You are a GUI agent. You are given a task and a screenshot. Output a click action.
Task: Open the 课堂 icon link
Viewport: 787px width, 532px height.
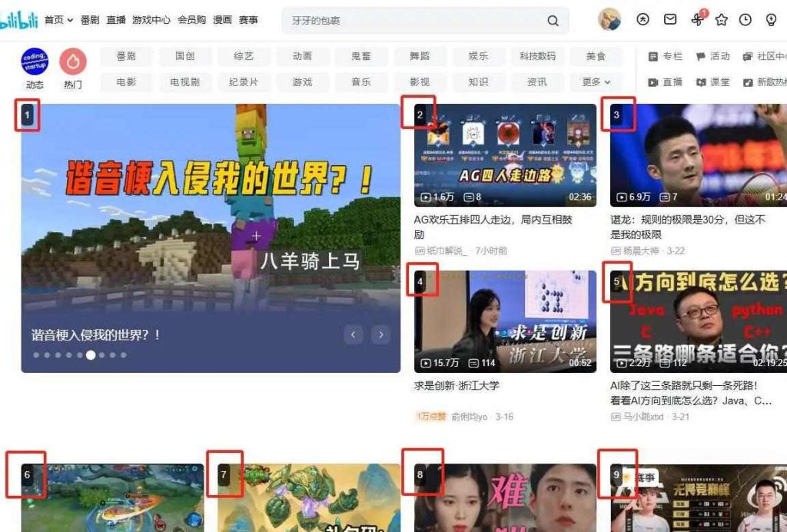tap(712, 81)
